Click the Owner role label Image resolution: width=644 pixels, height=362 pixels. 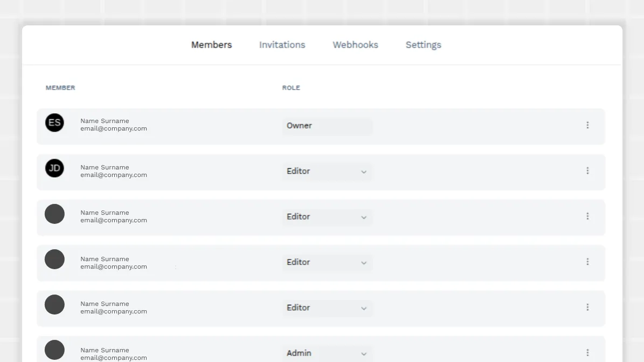click(x=299, y=125)
